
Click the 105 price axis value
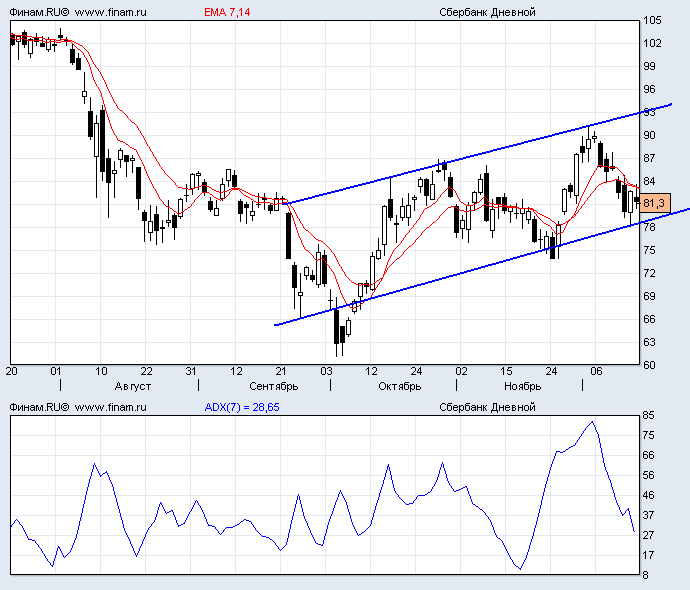(652, 20)
